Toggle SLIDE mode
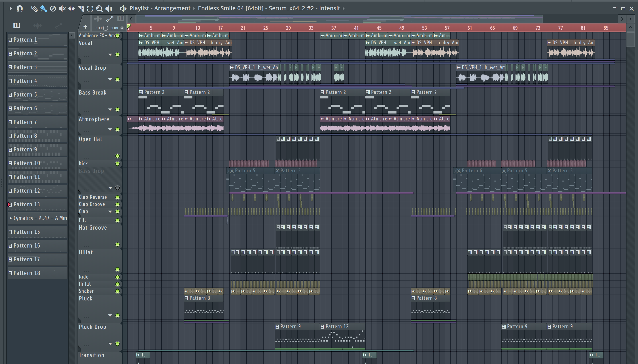Screen dimensions: 638x364 pos(122,28)
